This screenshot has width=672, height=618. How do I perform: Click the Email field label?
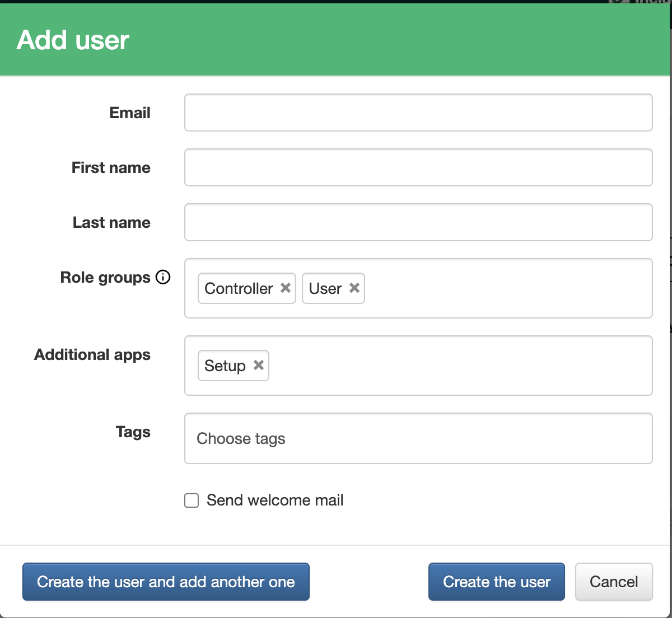130,113
